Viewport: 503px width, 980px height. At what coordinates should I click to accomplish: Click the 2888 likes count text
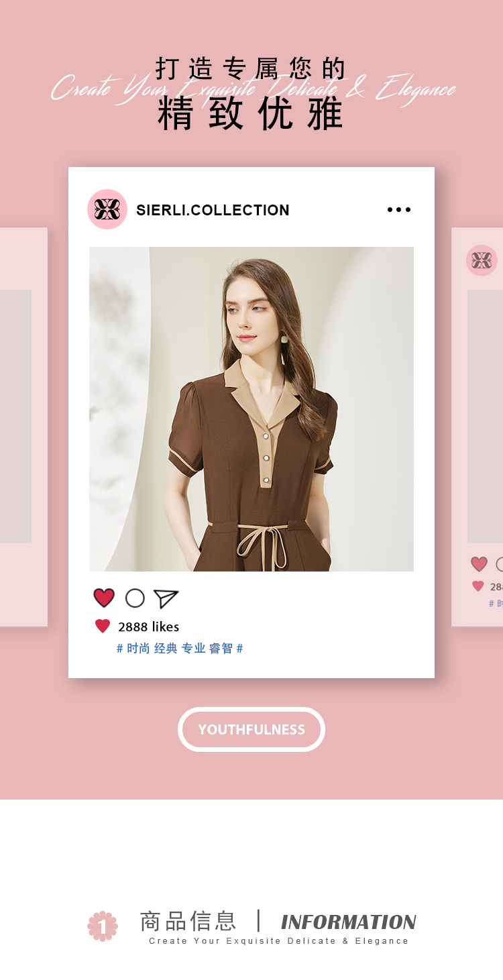pyautogui.click(x=149, y=627)
